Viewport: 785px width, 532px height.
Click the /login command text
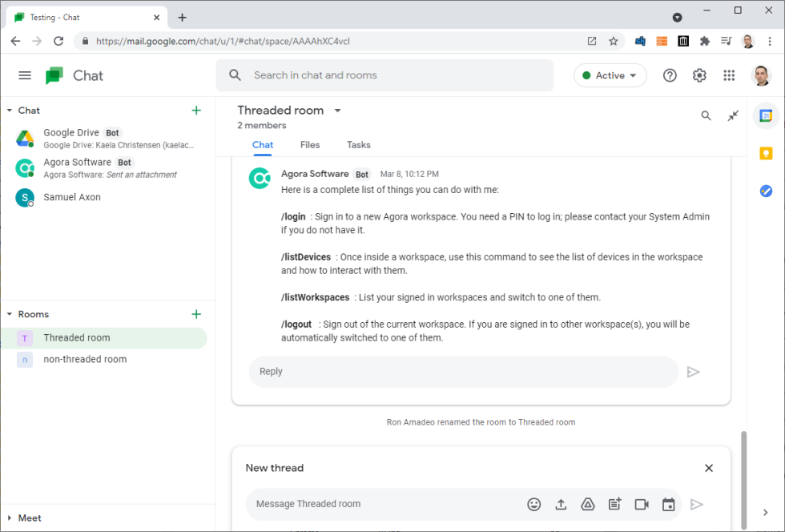tap(293, 217)
